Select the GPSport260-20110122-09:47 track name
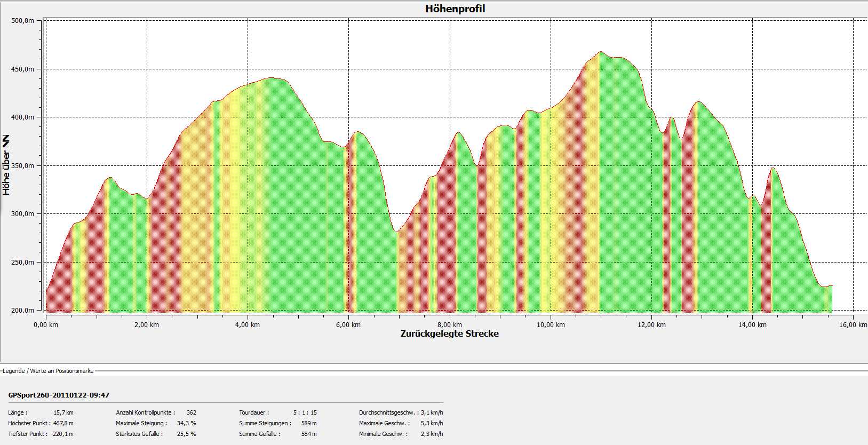 pyautogui.click(x=59, y=395)
